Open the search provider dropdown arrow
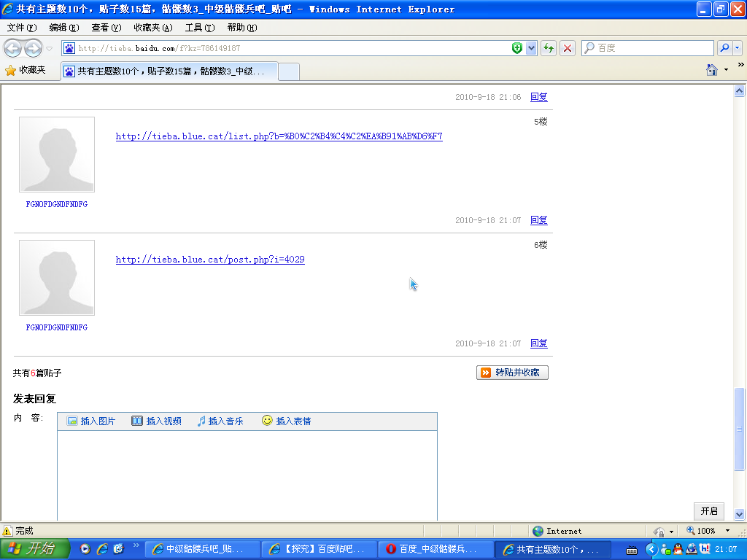 (738, 48)
